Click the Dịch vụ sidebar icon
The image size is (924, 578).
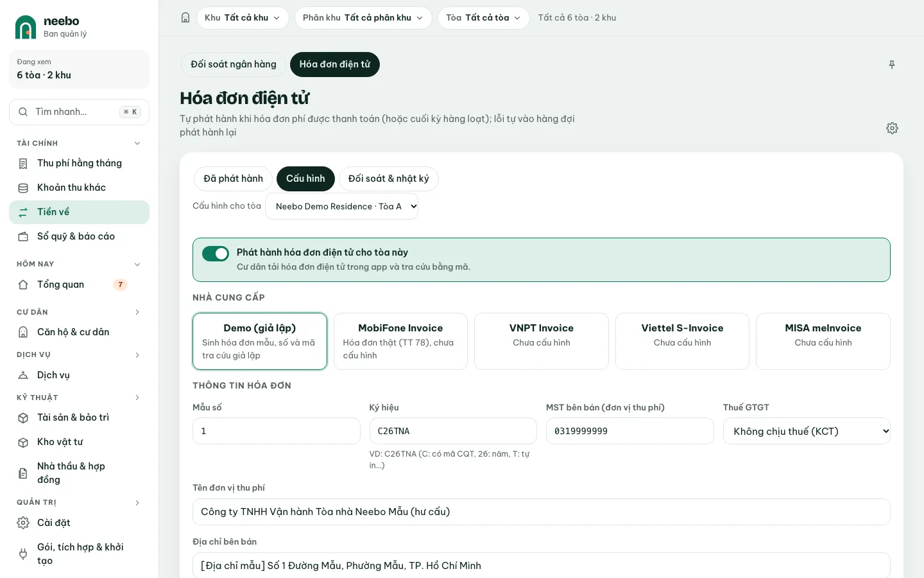pyautogui.click(x=23, y=375)
